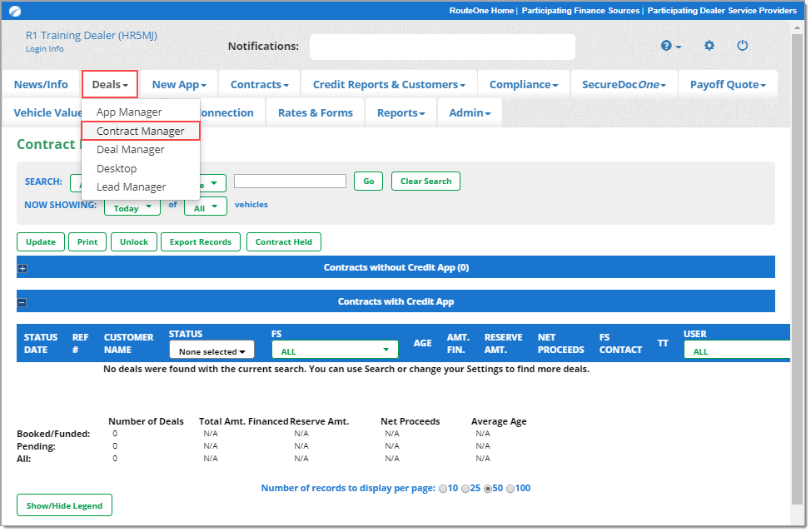Screen dimensions: 811x532
Task: Click the RouteOne logo icon
Action: pos(15,11)
